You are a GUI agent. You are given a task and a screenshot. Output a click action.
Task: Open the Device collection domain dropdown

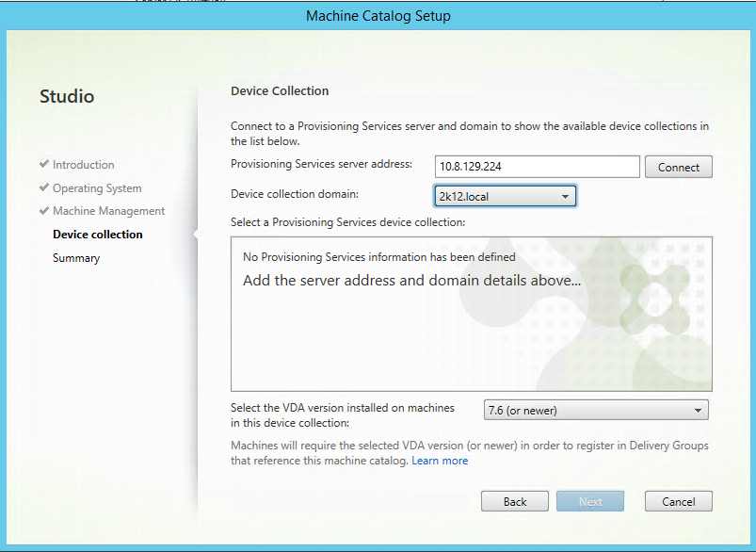pyautogui.click(x=505, y=196)
